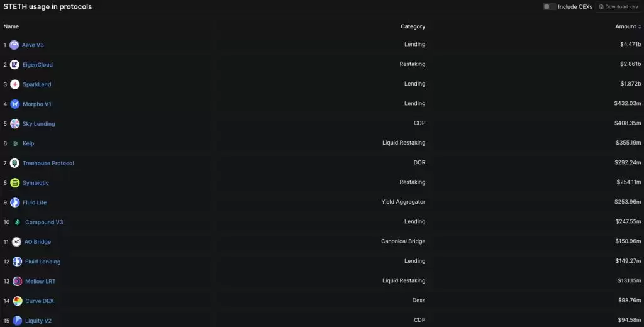This screenshot has height=327, width=644.
Task: Click the Sky Lending logo icon
Action: [15, 124]
